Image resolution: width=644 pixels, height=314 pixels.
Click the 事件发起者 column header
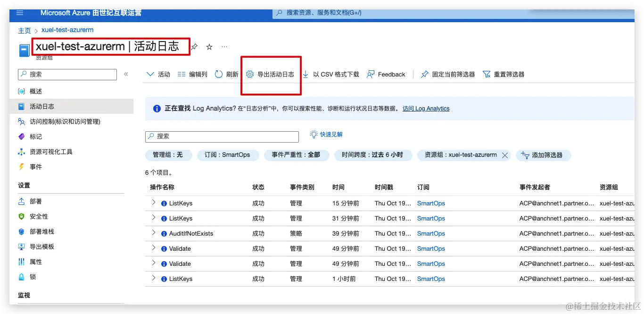535,187
